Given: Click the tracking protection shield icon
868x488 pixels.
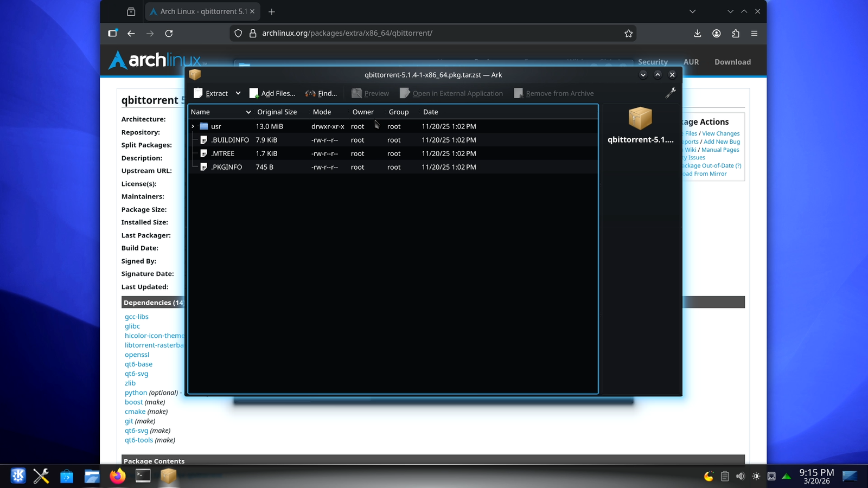Looking at the screenshot, I should (x=238, y=33).
